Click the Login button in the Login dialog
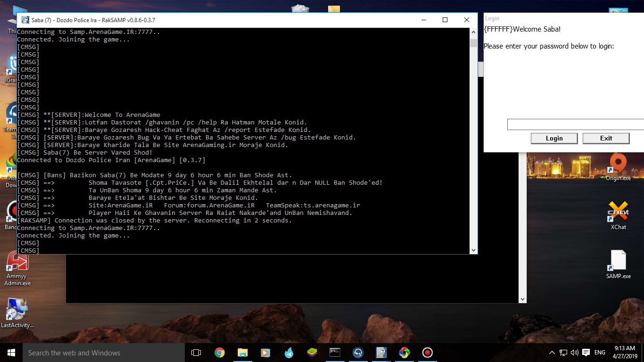The height and width of the screenshot is (362, 644). (554, 138)
